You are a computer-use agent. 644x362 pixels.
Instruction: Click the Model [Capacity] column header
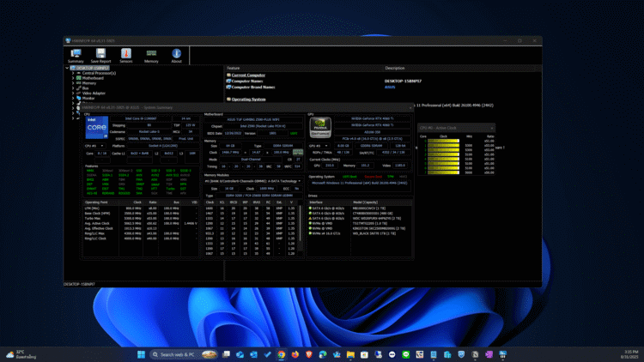(381, 202)
